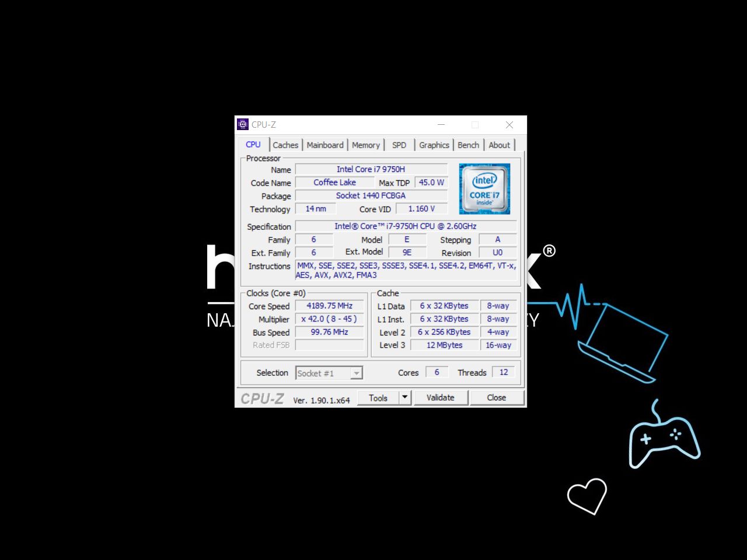Viewport: 747px width, 560px height.
Task: Click the empty Rated FSB field
Action: (x=329, y=345)
